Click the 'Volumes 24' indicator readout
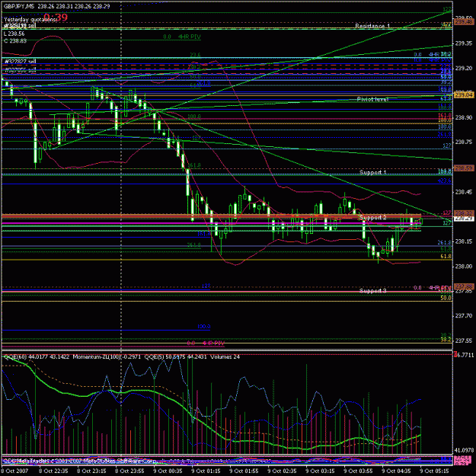476x476 pixels. [x=225, y=357]
